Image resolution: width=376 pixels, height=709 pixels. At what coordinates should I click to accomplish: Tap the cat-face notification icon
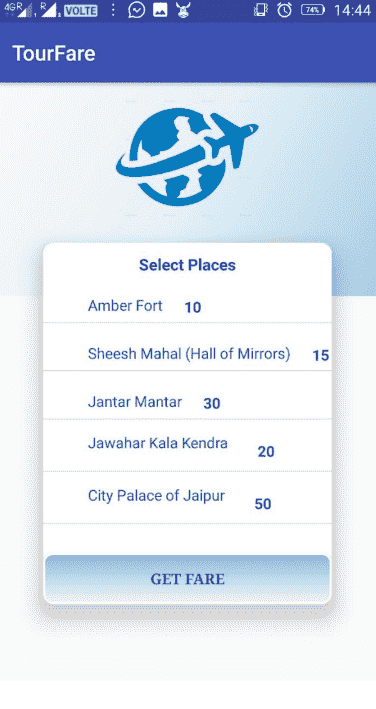(183, 9)
